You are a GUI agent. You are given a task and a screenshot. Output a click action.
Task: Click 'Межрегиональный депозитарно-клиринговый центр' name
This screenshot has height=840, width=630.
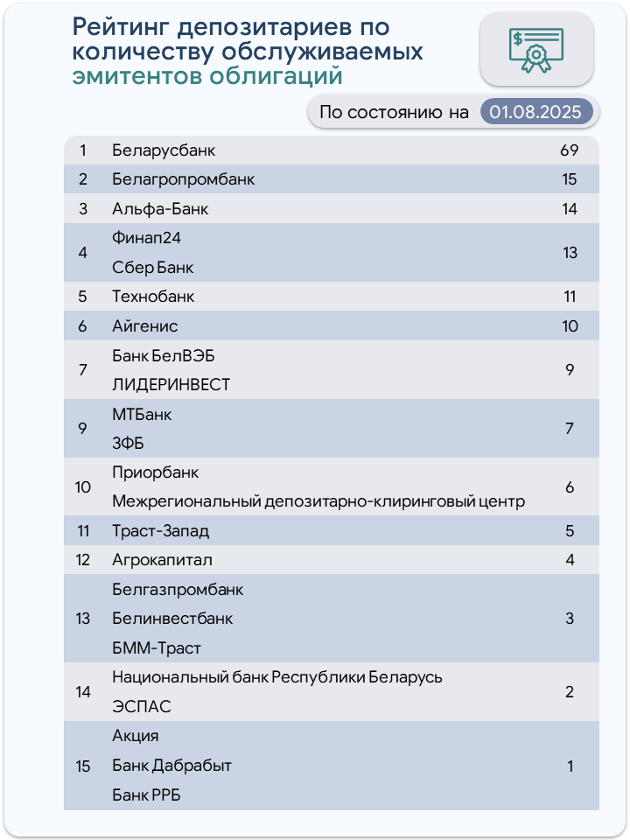318,502
